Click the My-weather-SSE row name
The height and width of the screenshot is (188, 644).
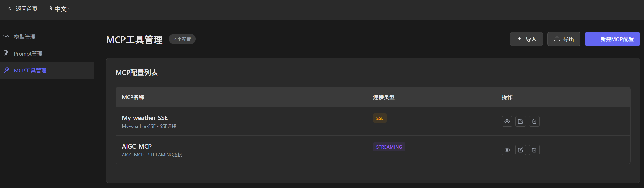pos(145,118)
